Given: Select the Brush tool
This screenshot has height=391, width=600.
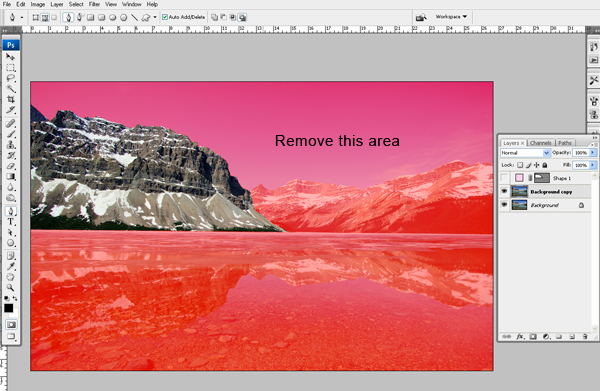Looking at the screenshot, I should coord(10,134).
